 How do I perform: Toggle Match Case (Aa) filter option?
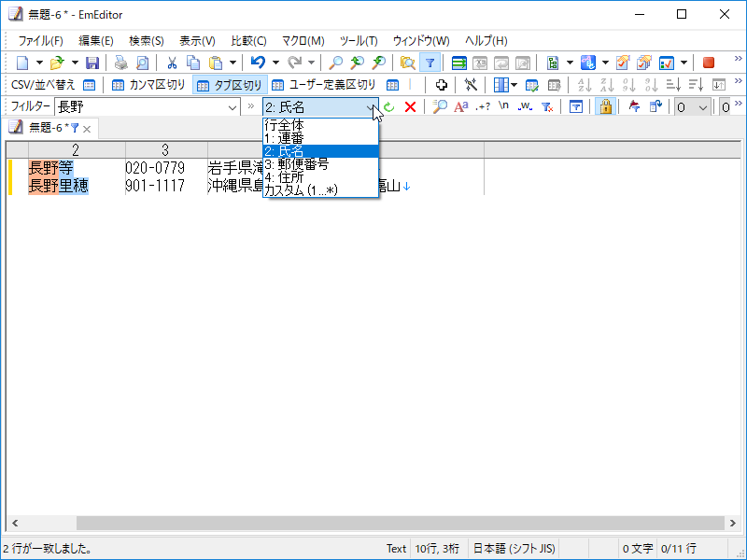[460, 106]
